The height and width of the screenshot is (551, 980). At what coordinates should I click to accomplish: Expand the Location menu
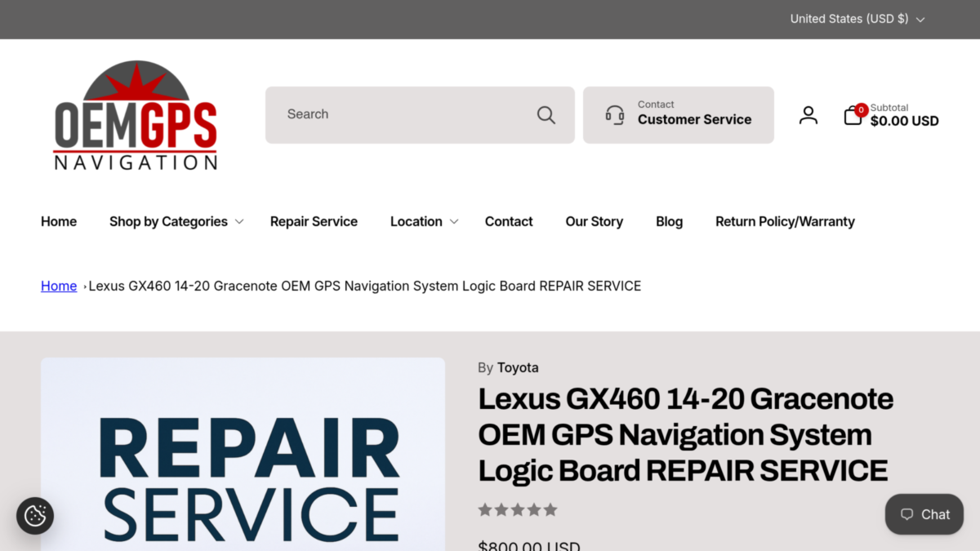click(424, 221)
